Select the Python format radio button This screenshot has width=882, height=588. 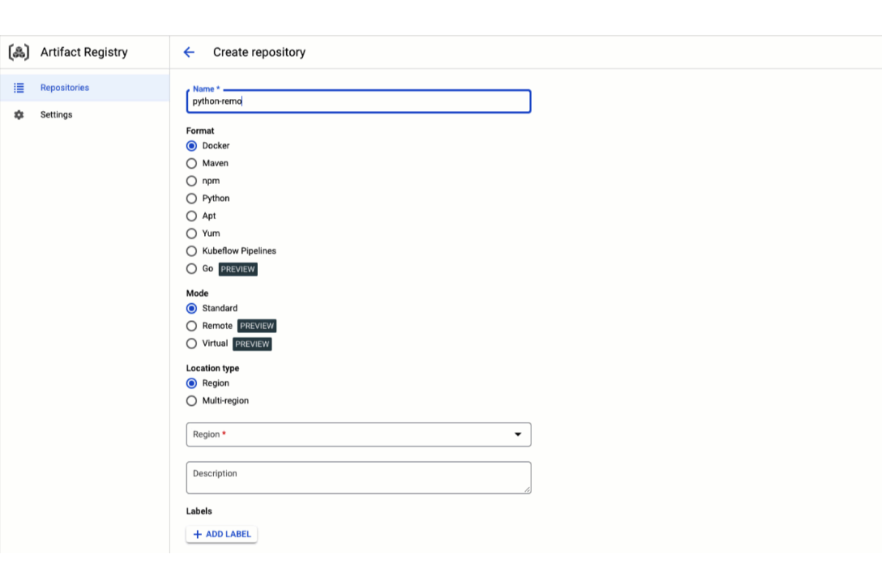(191, 198)
